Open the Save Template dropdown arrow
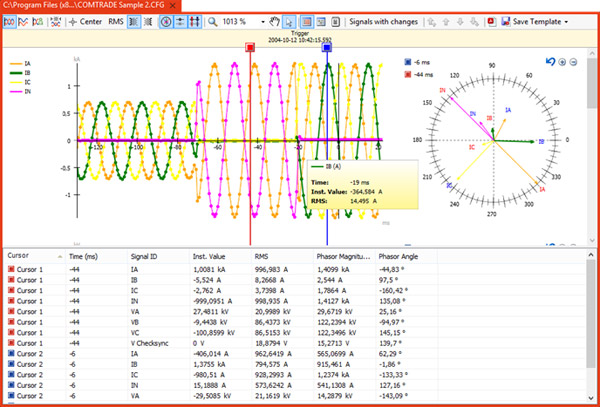This screenshot has height=407, width=600. 567,21
